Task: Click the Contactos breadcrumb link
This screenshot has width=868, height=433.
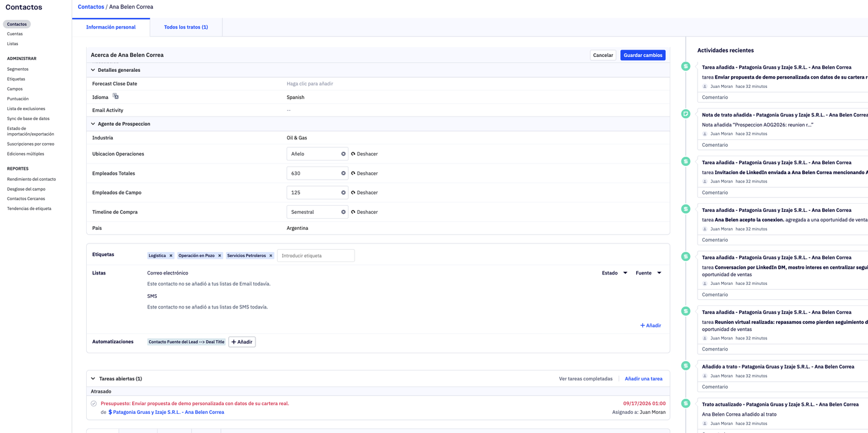Action: pyautogui.click(x=91, y=7)
